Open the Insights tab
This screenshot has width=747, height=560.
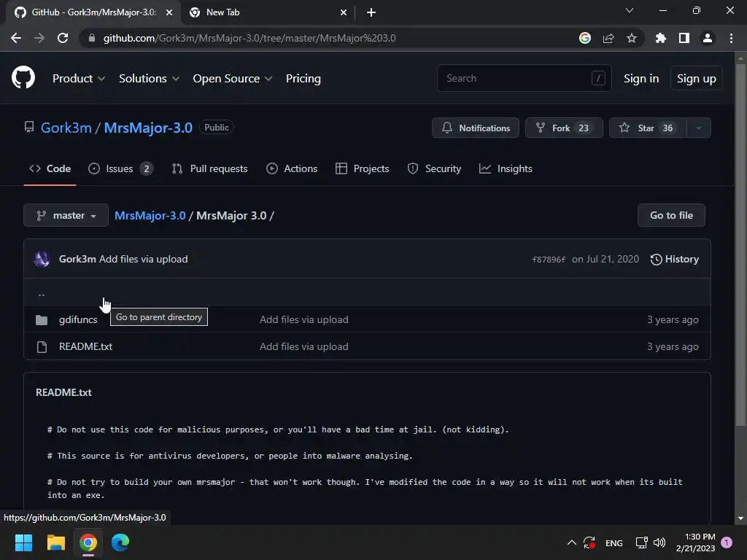[506, 168]
